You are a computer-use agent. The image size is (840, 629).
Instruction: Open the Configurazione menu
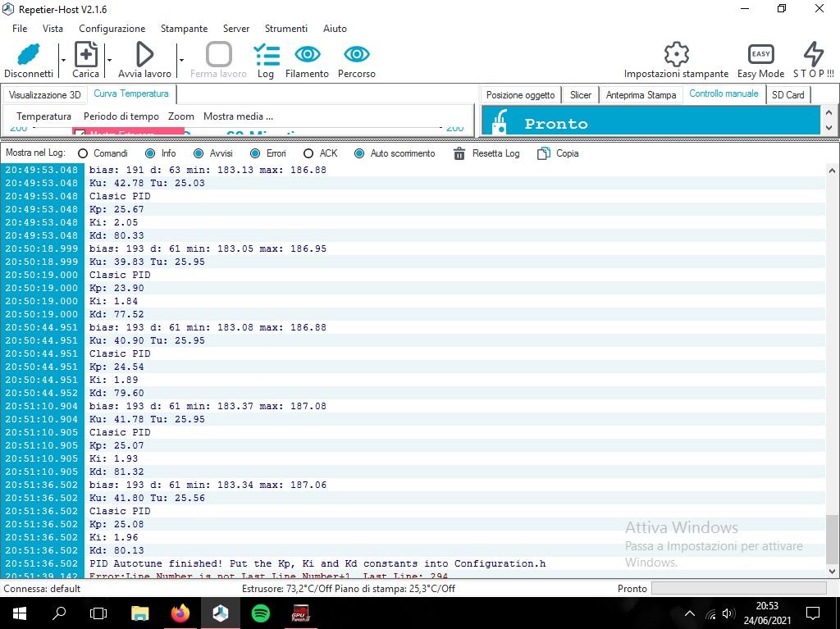click(112, 29)
